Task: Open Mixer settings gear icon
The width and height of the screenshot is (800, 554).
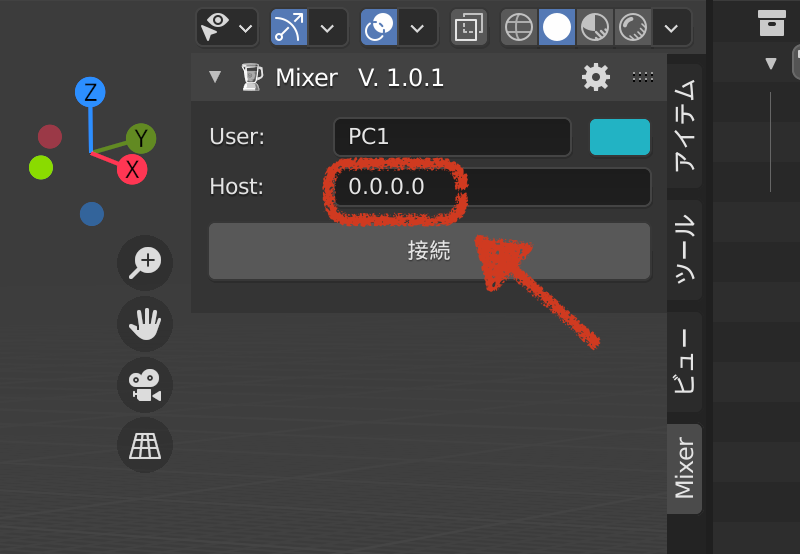Action: [x=596, y=78]
